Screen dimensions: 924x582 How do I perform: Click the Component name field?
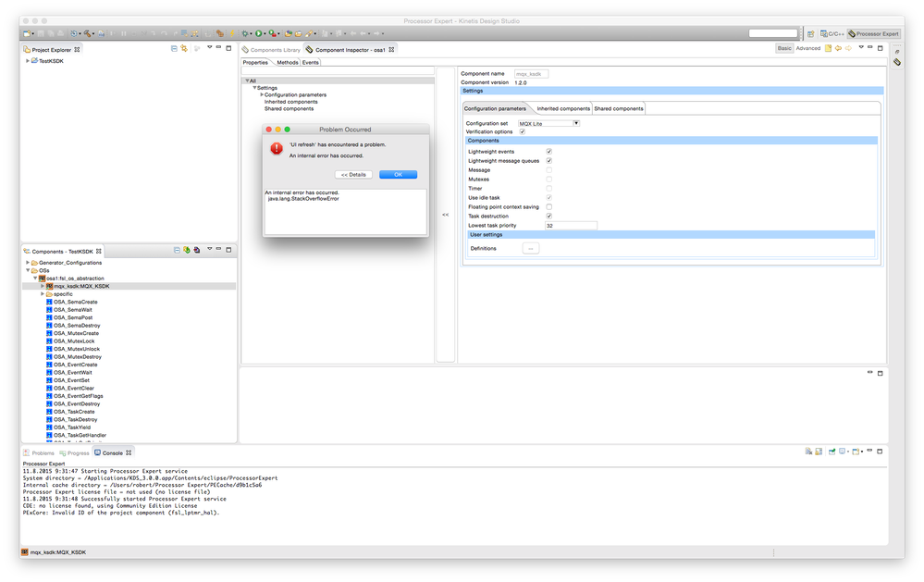(531, 74)
